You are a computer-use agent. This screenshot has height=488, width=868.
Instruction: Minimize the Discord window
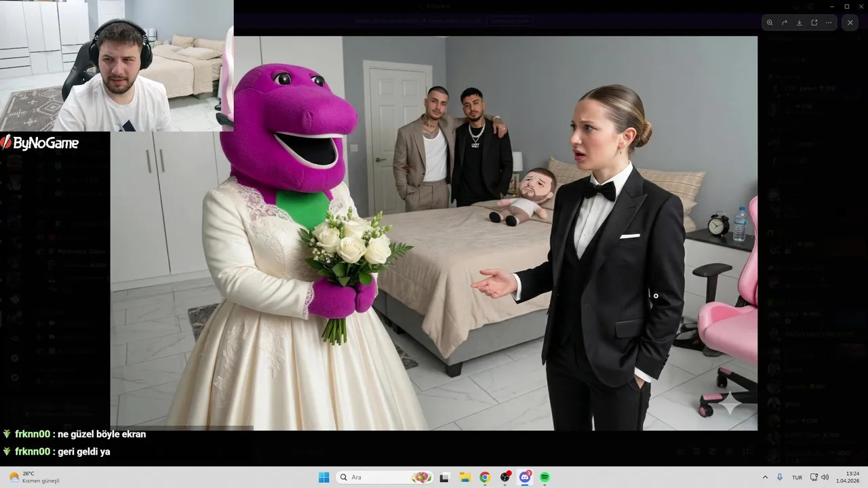click(832, 6)
